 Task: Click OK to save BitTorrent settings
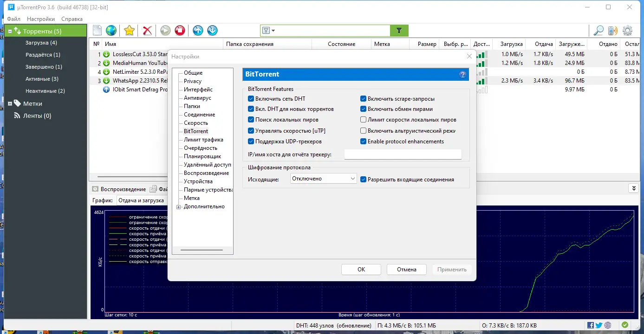[x=361, y=269]
